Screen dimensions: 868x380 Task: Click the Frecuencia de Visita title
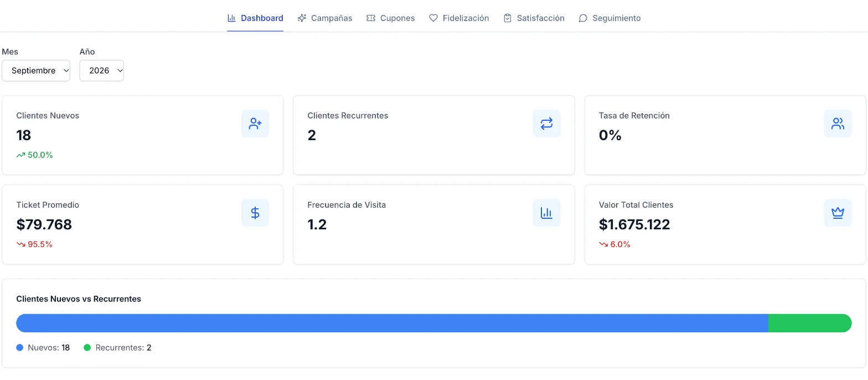tap(347, 205)
